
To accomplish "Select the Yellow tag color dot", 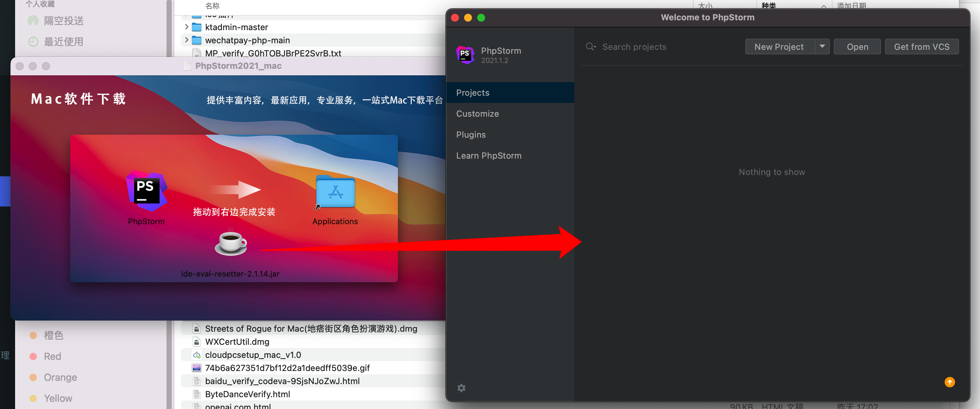I will (x=33, y=398).
